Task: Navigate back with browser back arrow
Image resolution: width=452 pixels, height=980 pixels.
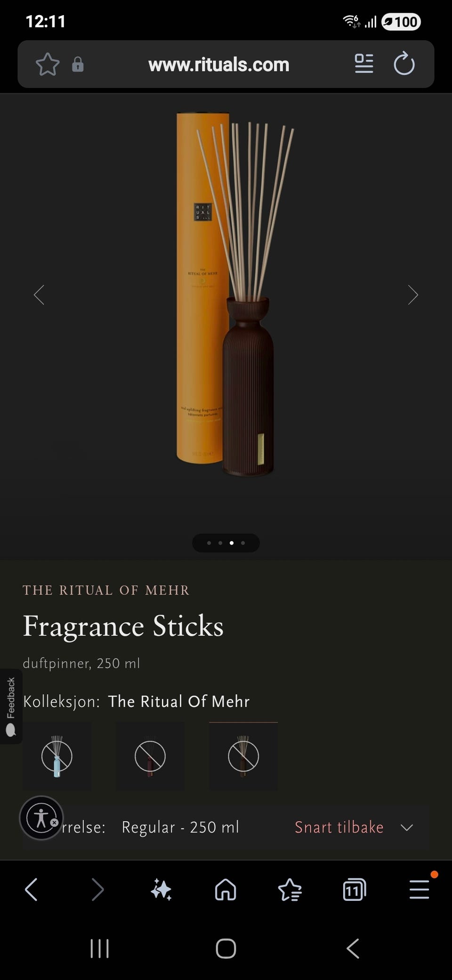Action: point(31,890)
